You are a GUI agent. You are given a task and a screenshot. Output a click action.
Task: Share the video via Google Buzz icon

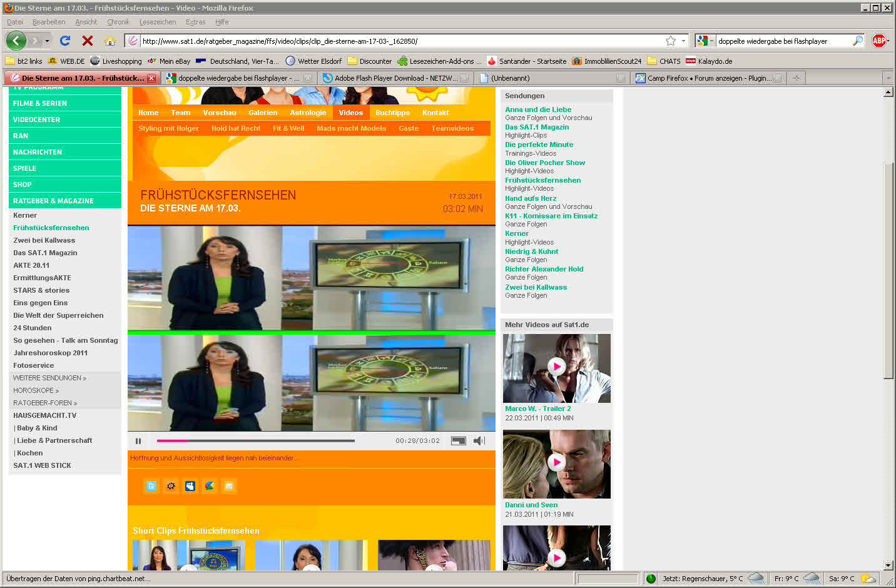pos(210,486)
